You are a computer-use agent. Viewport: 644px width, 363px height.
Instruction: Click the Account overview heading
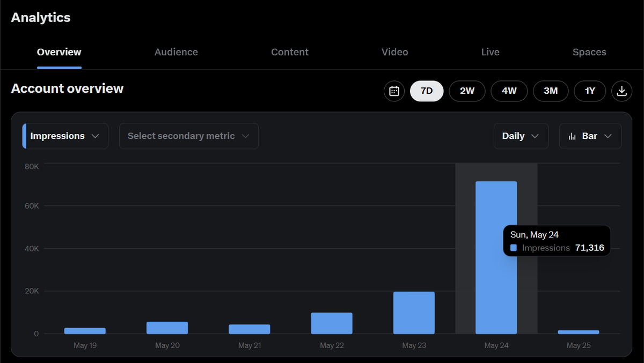[x=67, y=88]
